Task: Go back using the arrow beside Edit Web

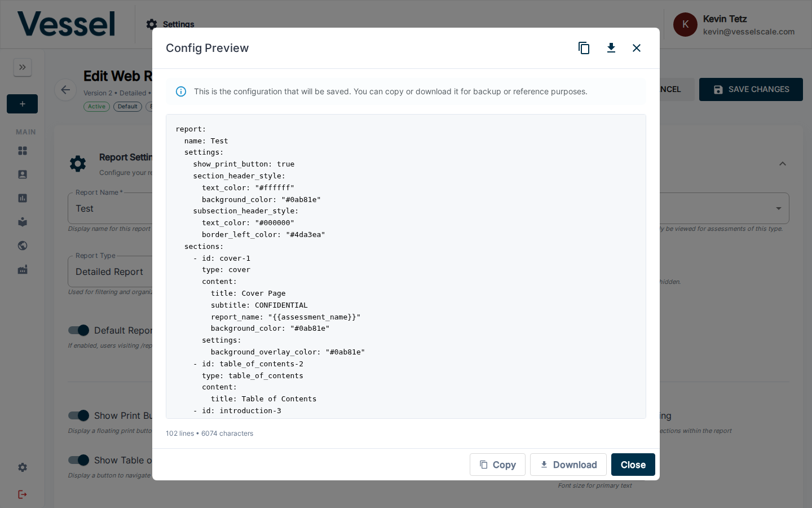Action: pos(65,90)
